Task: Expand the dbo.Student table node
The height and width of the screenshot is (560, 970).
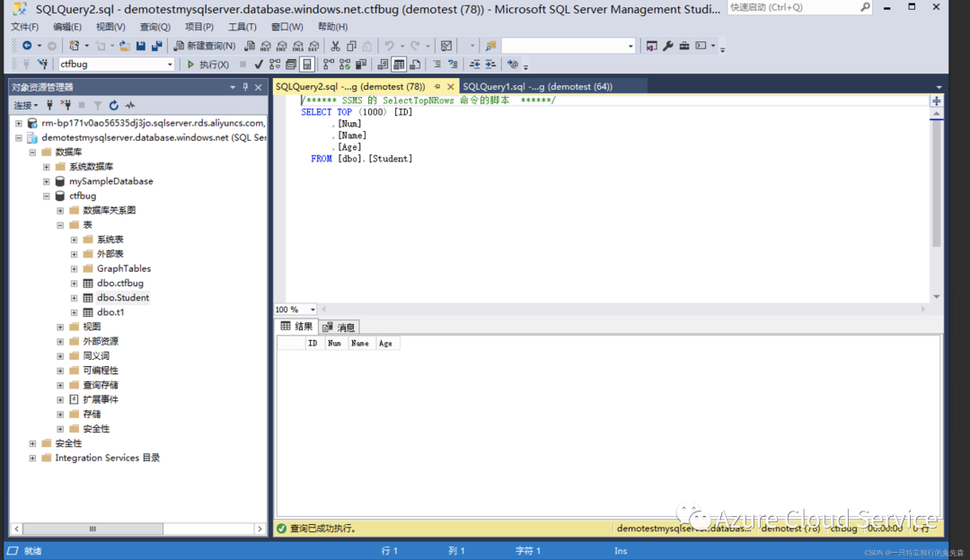Action: [75, 298]
